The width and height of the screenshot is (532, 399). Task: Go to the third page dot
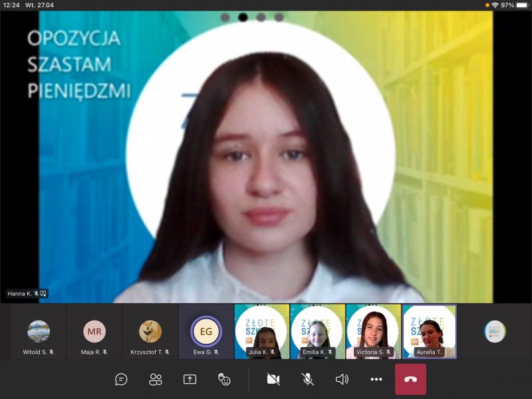261,17
